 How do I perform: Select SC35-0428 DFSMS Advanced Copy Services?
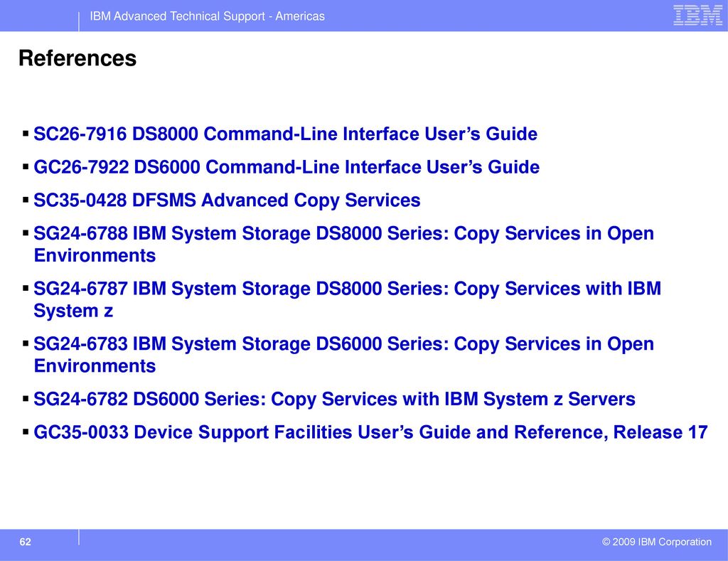pos(227,201)
